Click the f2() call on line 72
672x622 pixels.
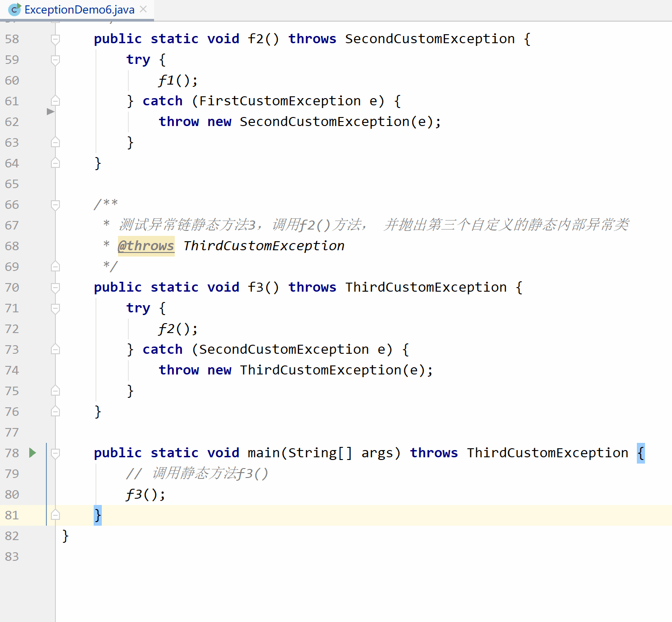tap(177, 329)
